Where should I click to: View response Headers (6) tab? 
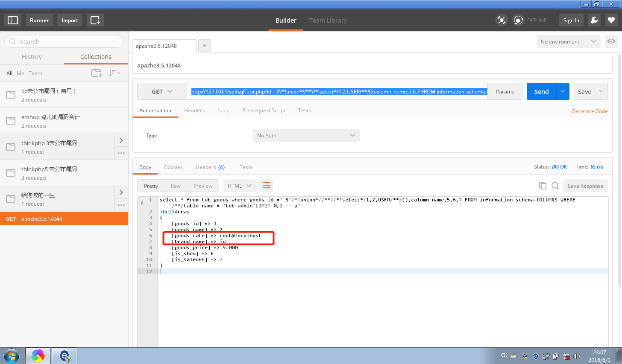(x=210, y=167)
